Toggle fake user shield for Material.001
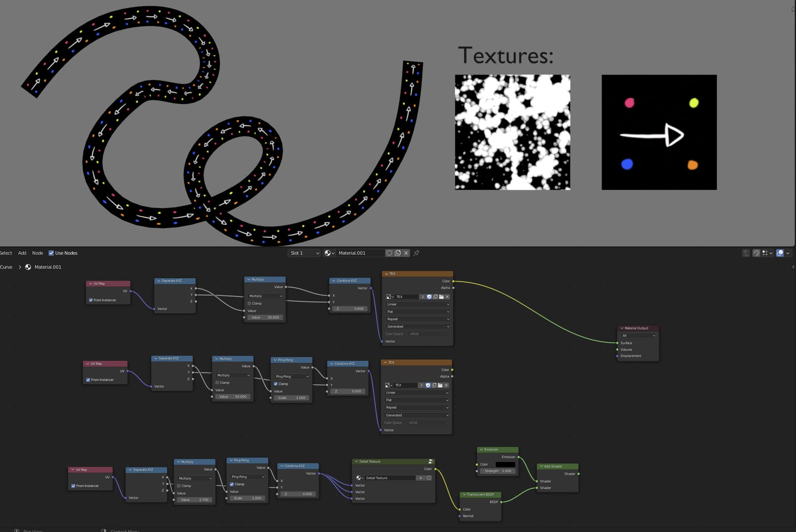 pyautogui.click(x=389, y=253)
